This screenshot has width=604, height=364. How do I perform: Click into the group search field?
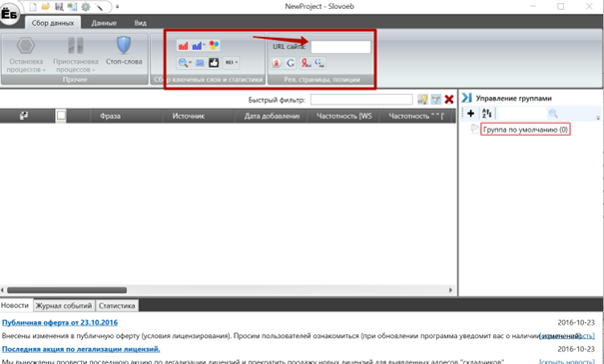tap(521, 113)
